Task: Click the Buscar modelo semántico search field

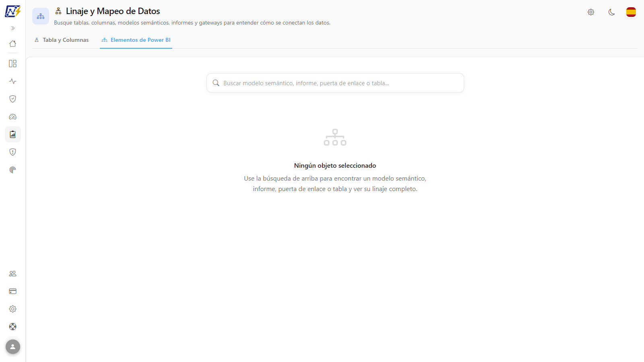Action: pyautogui.click(x=335, y=83)
